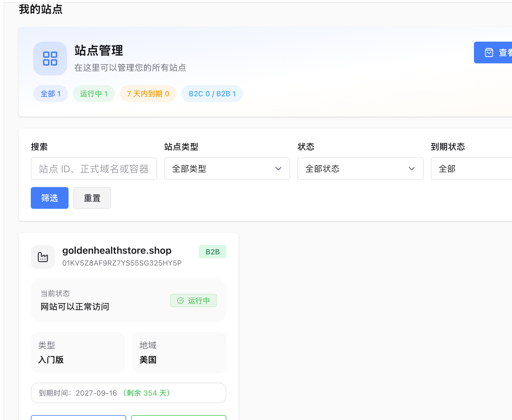512x420 pixels.
Task: Click the blue 筛选 filter button
Action: click(x=50, y=198)
